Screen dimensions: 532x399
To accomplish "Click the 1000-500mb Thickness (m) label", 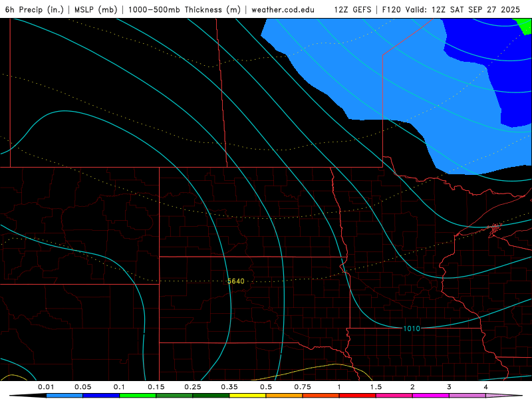I will pyautogui.click(x=184, y=10).
